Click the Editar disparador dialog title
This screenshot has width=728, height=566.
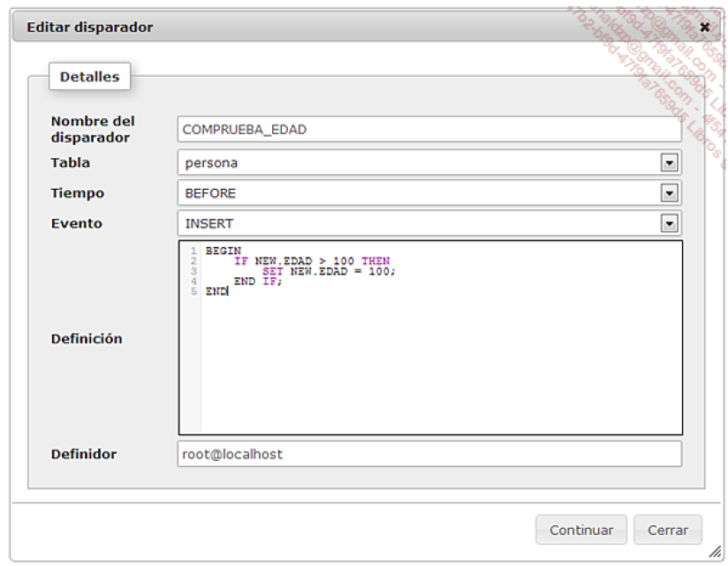88,26
